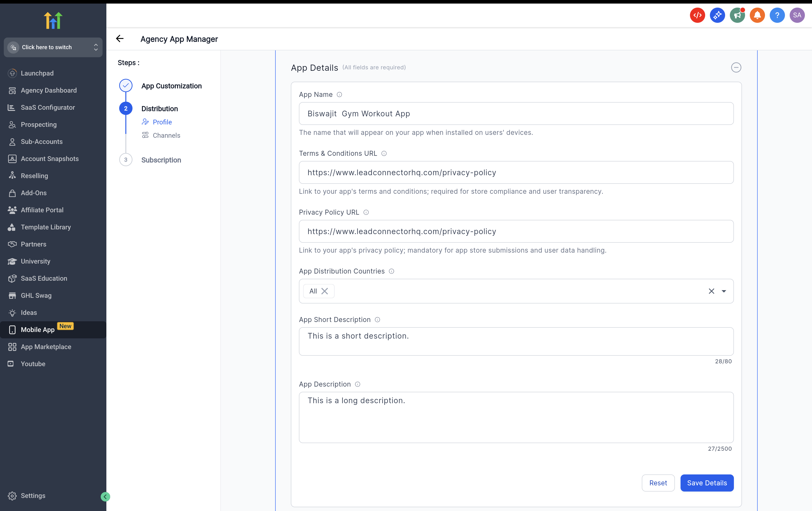The image size is (812, 511).
Task: Click the Reset button
Action: pos(658,483)
